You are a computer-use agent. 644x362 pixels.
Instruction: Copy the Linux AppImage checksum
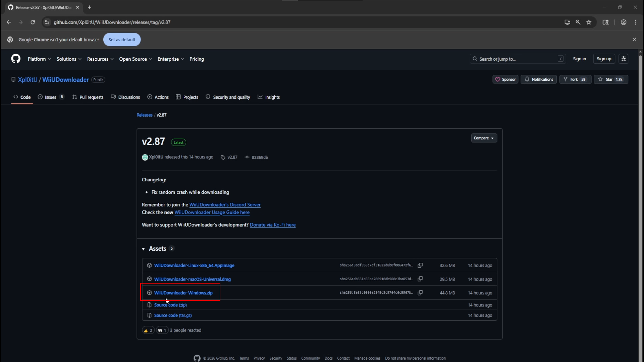click(420, 265)
